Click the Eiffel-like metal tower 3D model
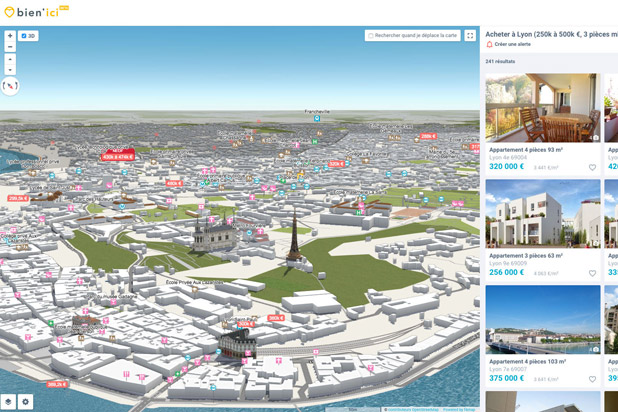This screenshot has height=412, width=618. pos(294,237)
